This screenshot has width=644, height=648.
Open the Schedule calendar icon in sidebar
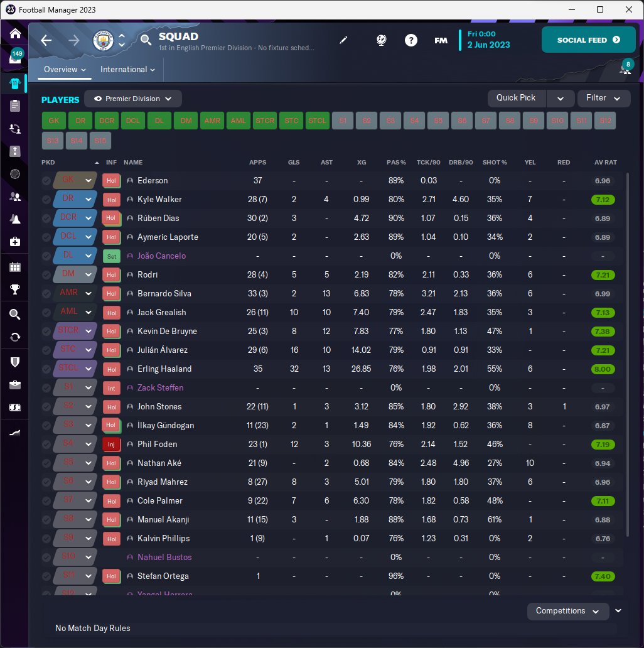pyautogui.click(x=15, y=267)
